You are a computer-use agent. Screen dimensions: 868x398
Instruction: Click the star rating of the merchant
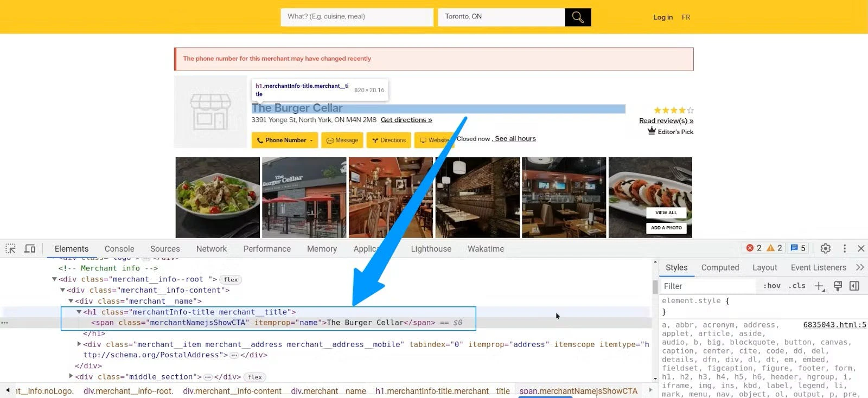pyautogui.click(x=673, y=110)
